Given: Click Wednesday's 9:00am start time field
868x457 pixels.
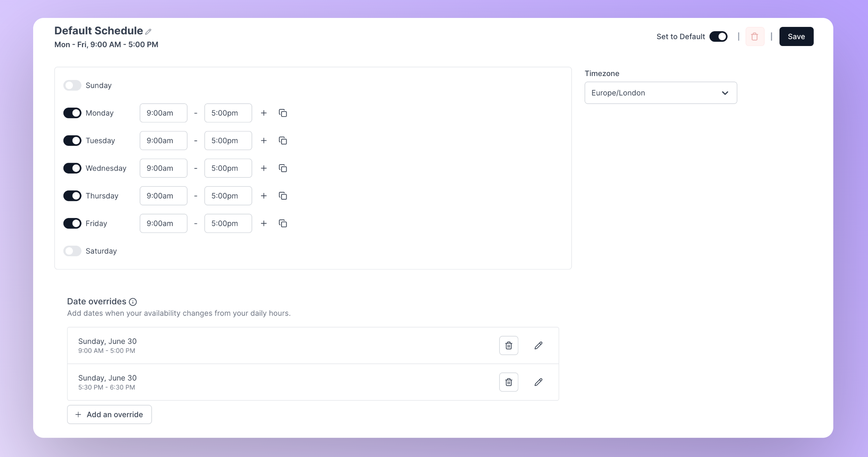Looking at the screenshot, I should pyautogui.click(x=163, y=168).
